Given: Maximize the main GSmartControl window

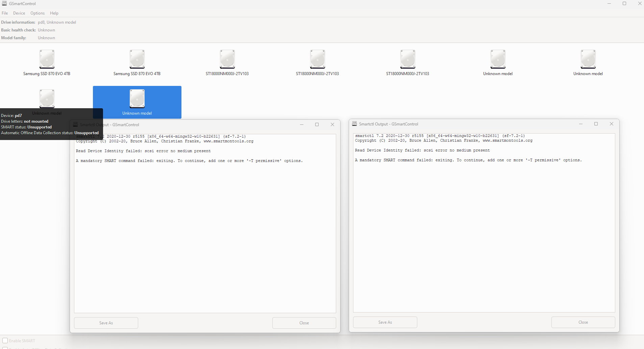Looking at the screenshot, I should point(624,3).
